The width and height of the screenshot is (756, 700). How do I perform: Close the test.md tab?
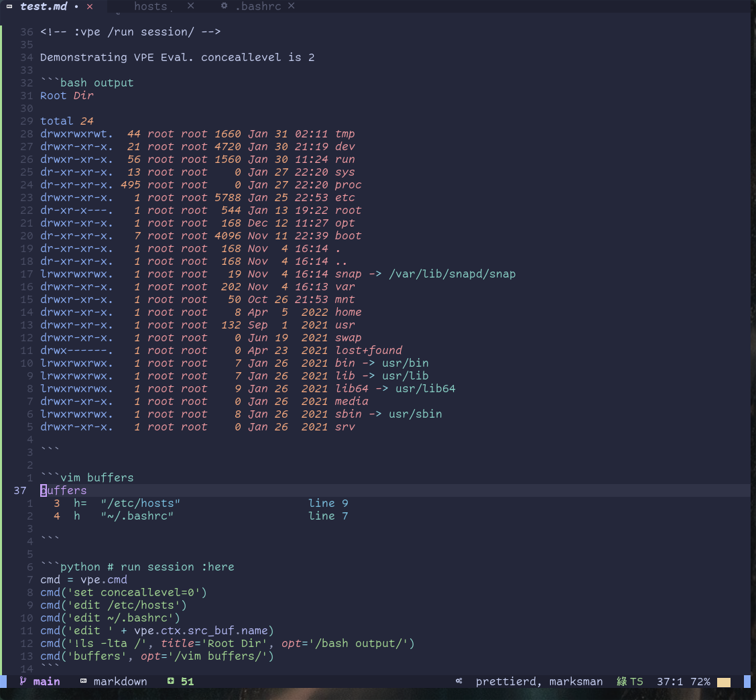pyautogui.click(x=90, y=7)
